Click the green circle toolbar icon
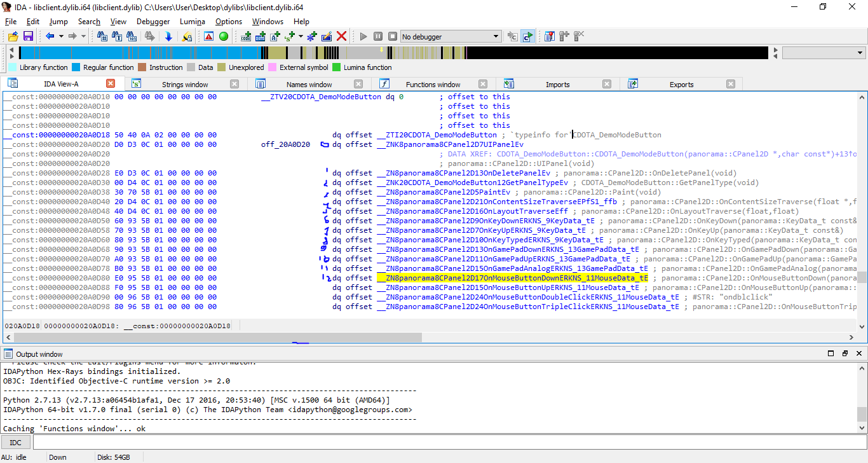This screenshot has width=868, height=463. (x=224, y=36)
